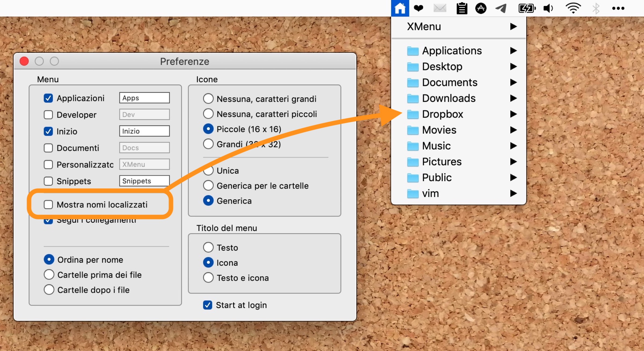Click the Apps title text field
Screen dimensions: 644x351
(144, 98)
